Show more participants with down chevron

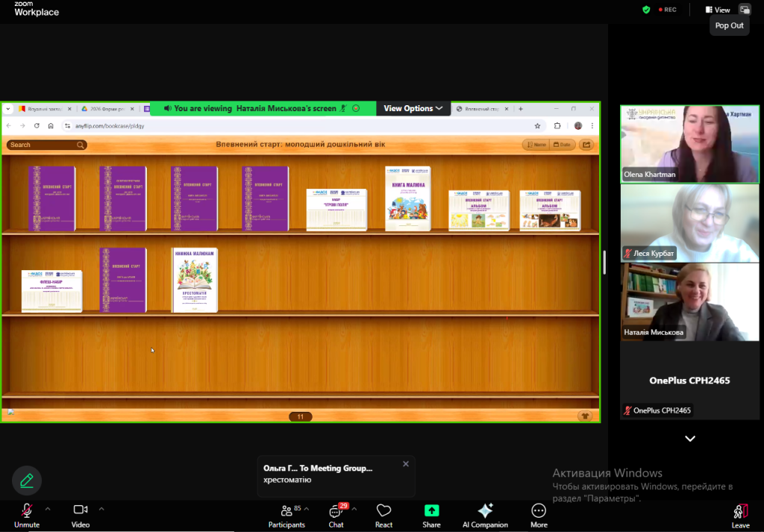coord(689,439)
